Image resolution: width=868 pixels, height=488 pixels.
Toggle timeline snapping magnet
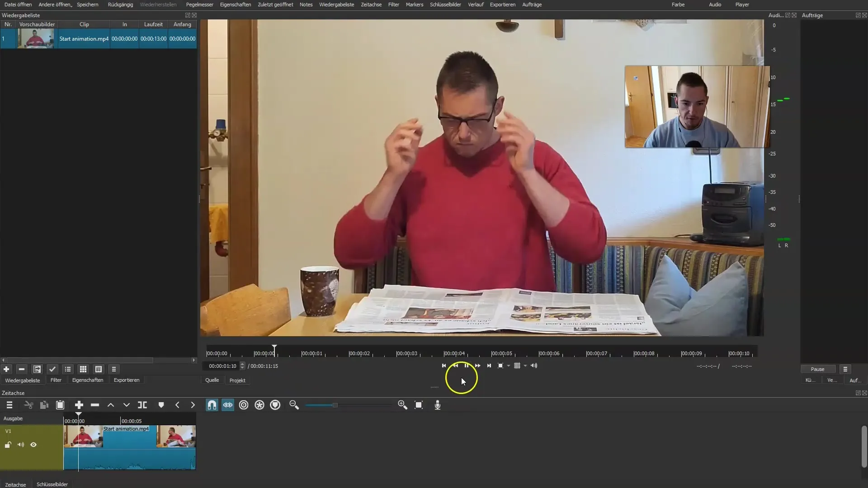pos(212,405)
